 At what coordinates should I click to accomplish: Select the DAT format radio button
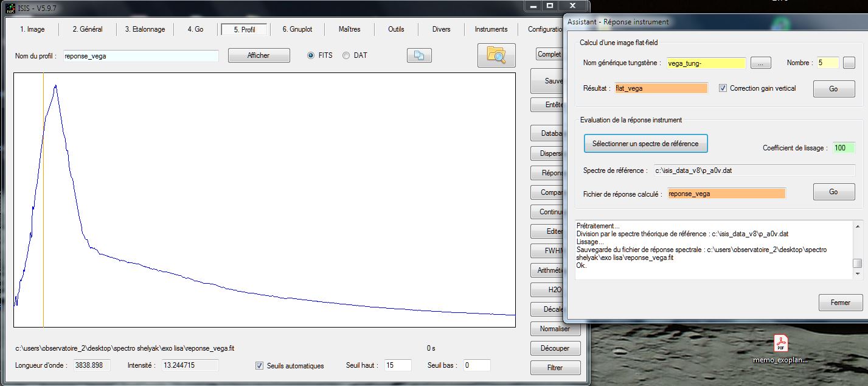(x=346, y=55)
